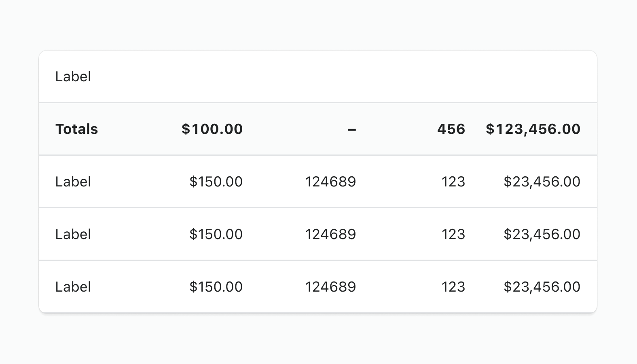
Task: Select the $100.00 totals cell
Action: [212, 129]
